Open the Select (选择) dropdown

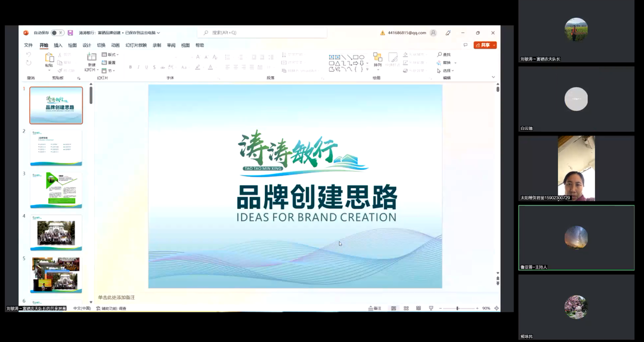(447, 70)
